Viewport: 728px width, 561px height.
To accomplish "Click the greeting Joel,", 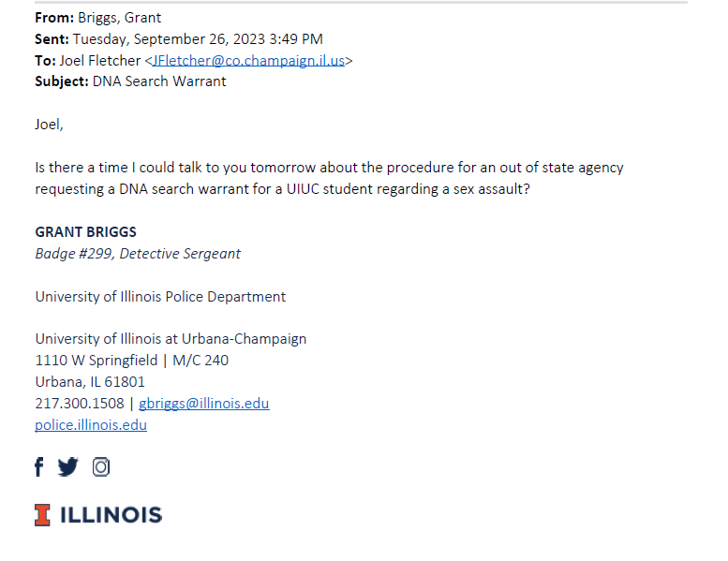I will 50,125.
